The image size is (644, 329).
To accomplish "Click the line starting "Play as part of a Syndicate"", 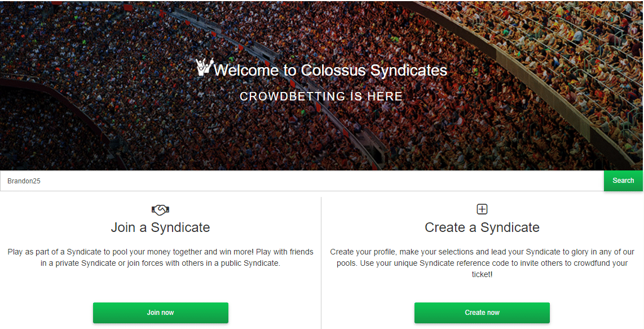I will click(161, 252).
